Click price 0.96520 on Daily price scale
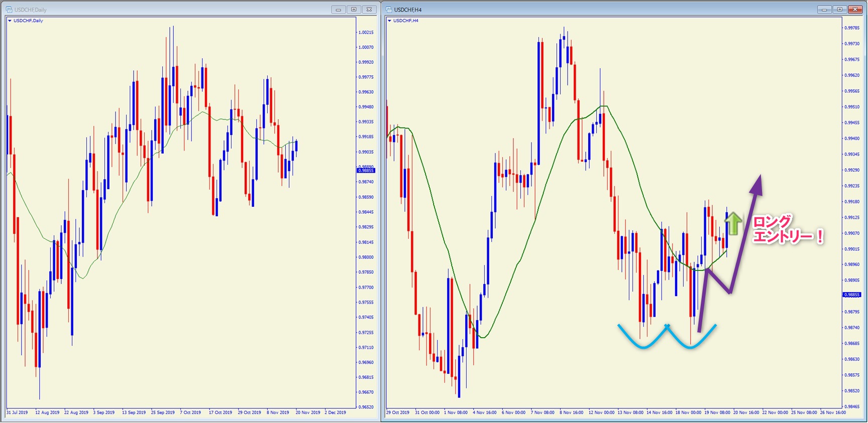The height and width of the screenshot is (423, 868). 366,407
